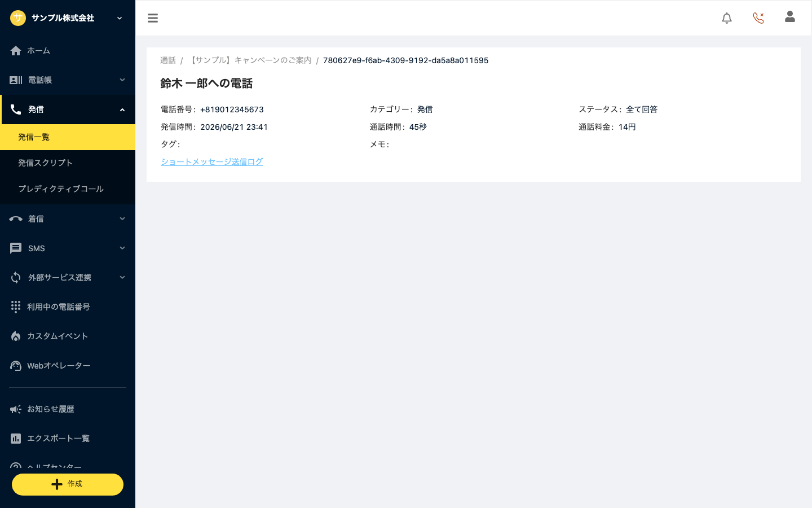Click the yellow 作成 button
Screen dimensions: 812x508
point(68,484)
